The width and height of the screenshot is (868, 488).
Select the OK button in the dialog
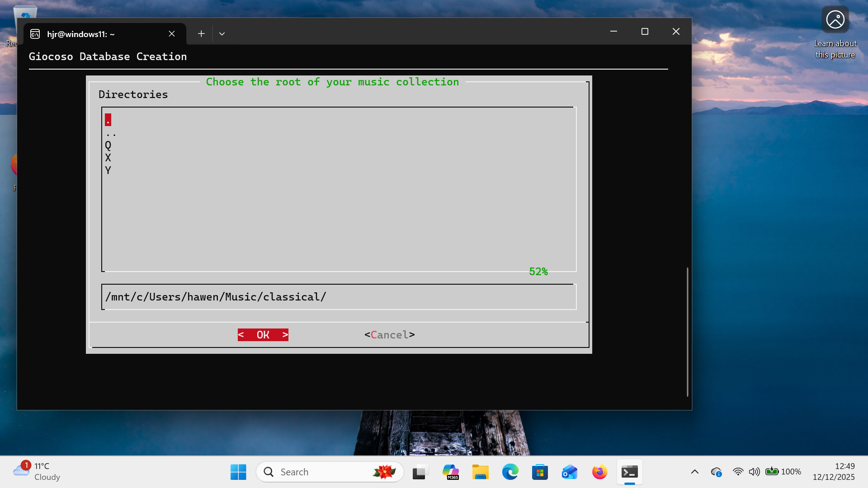point(263,335)
